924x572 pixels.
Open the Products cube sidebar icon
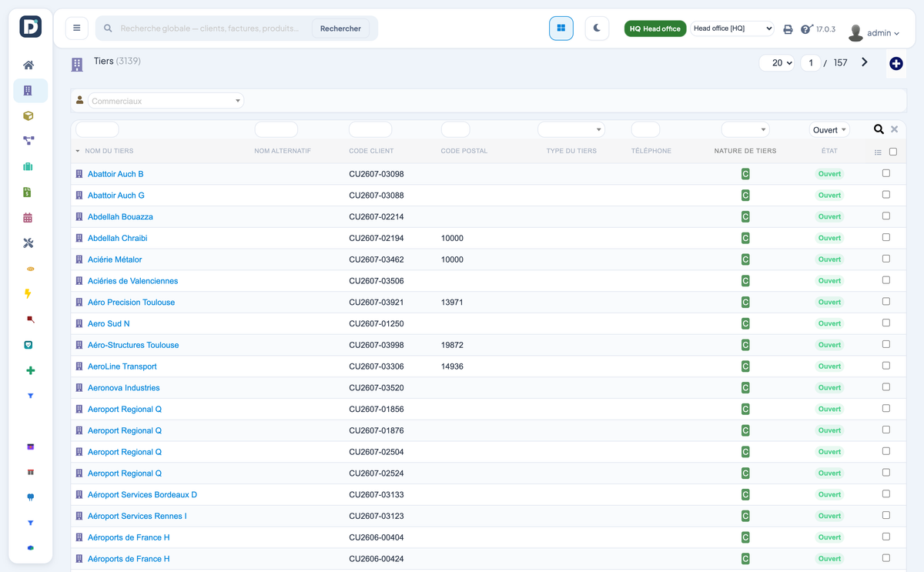[28, 116]
